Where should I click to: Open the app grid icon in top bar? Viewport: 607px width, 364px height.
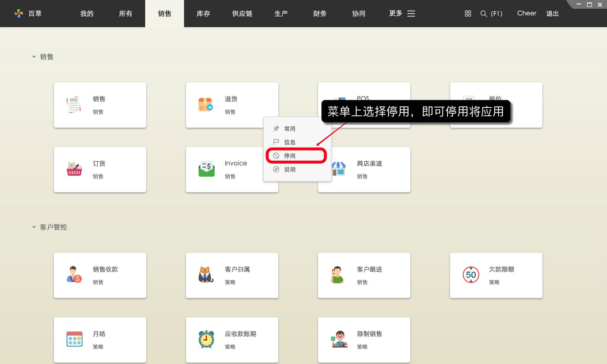(x=468, y=13)
